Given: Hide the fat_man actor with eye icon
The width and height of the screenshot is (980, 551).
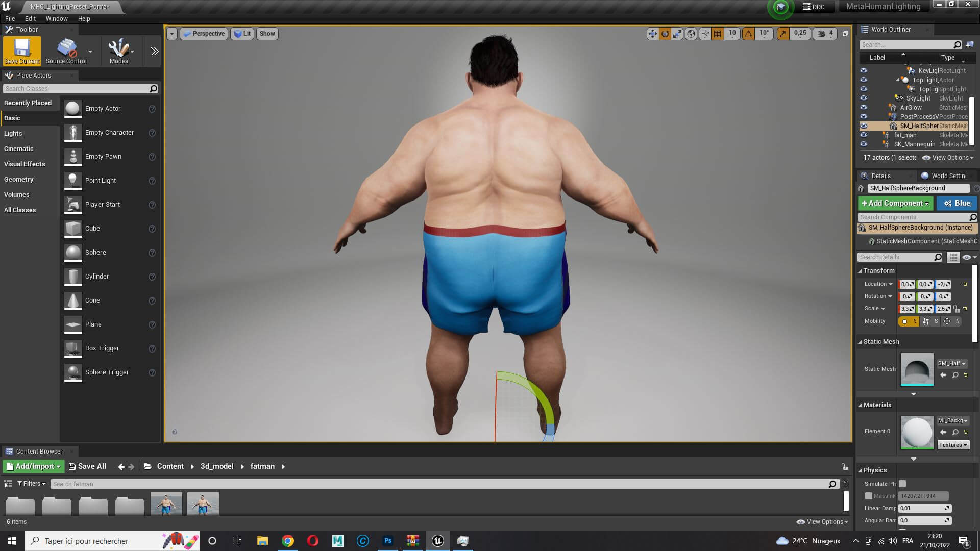Looking at the screenshot, I should [x=864, y=135].
